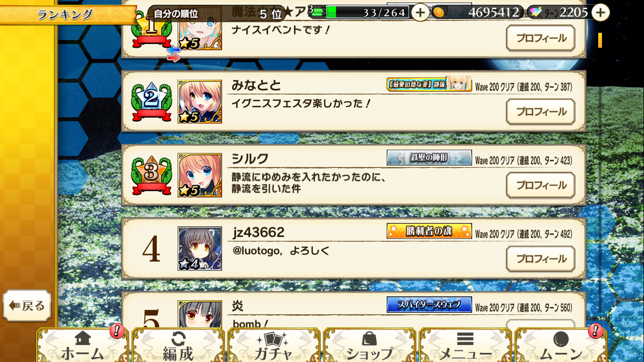Open the メニュー menu tab
644x362 pixels.
[465, 345]
